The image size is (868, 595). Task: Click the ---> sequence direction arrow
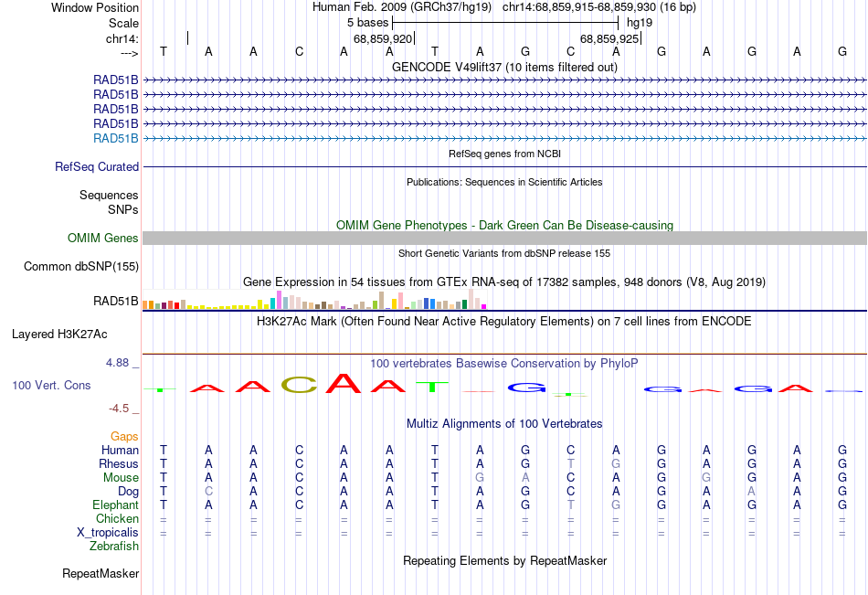[129, 53]
